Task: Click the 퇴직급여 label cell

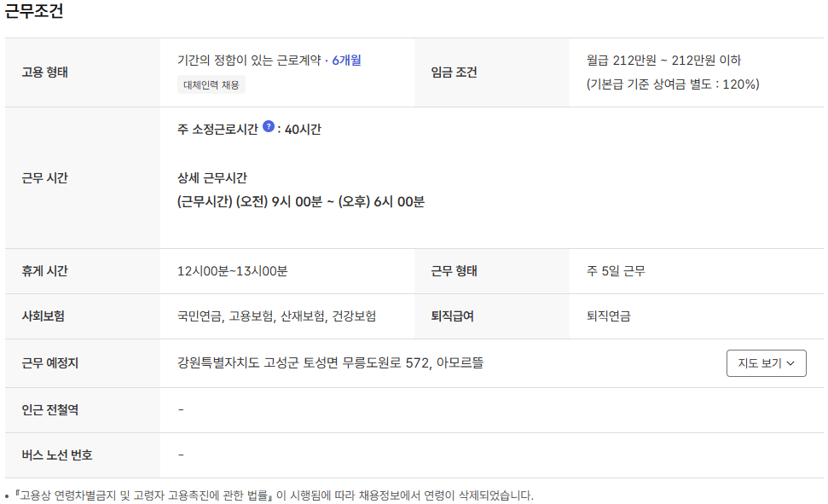Action: [452, 316]
